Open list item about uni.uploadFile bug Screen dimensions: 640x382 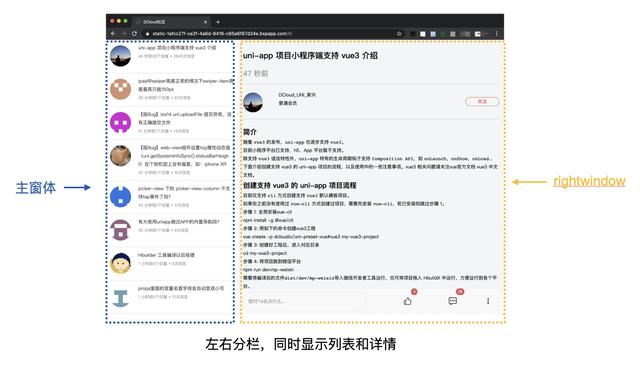click(171, 122)
